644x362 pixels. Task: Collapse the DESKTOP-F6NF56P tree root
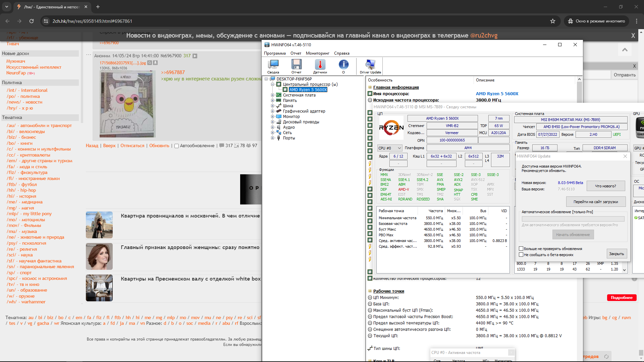267,79
